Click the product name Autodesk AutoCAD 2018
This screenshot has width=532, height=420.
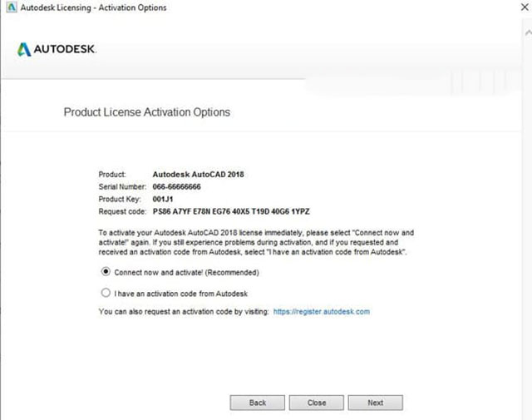point(199,175)
